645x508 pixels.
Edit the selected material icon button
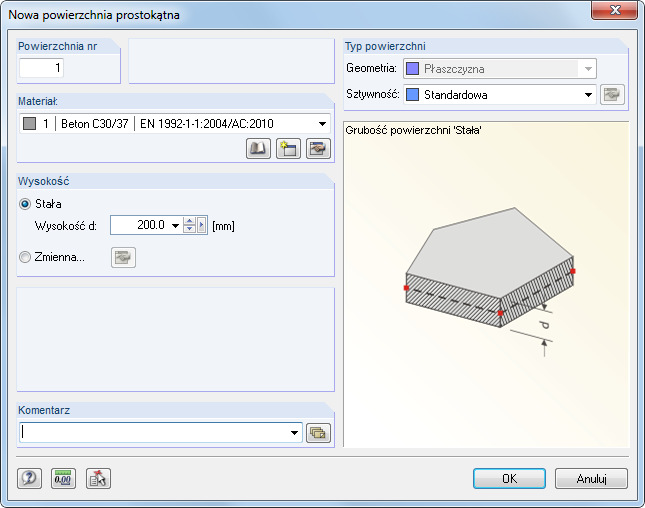pyautogui.click(x=318, y=148)
